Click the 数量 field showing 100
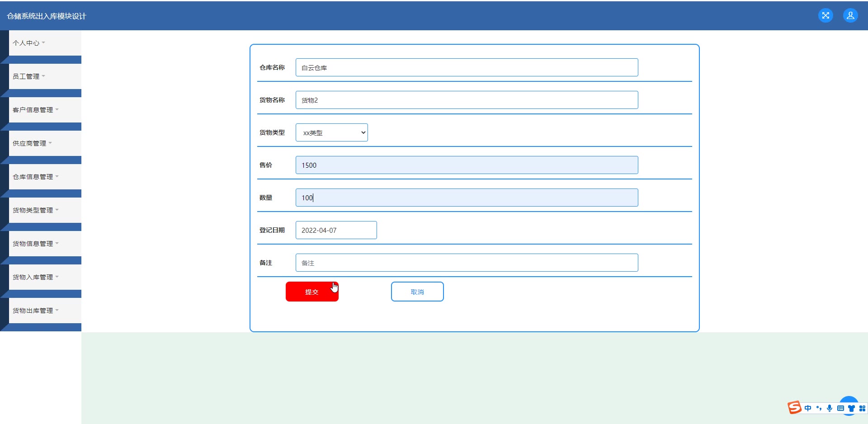868x424 pixels. (467, 198)
